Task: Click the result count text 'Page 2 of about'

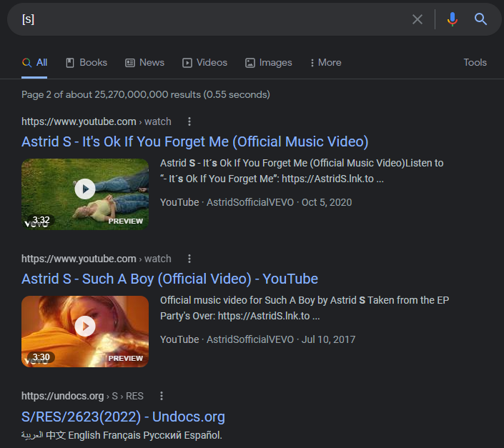Action: 146,94
